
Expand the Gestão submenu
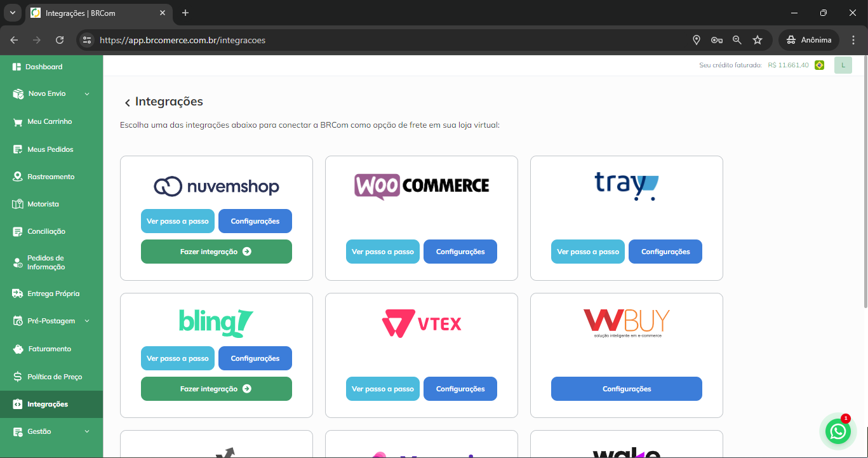[x=87, y=432]
